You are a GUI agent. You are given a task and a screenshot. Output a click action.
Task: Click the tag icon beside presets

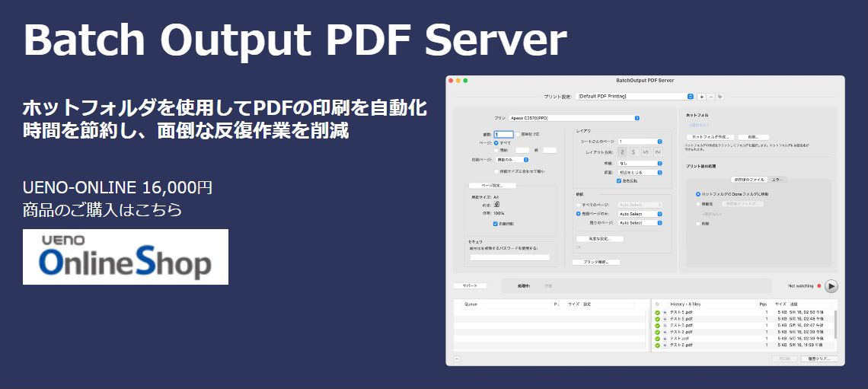pyautogui.click(x=720, y=96)
